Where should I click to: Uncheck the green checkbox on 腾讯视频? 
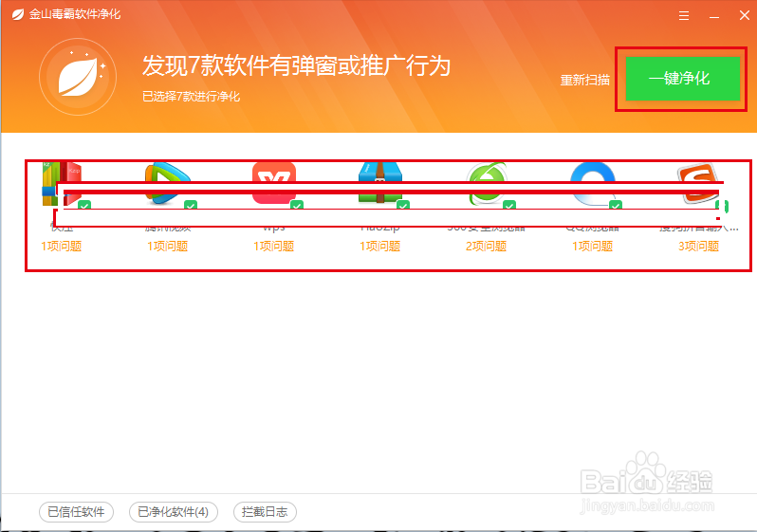coord(191,205)
